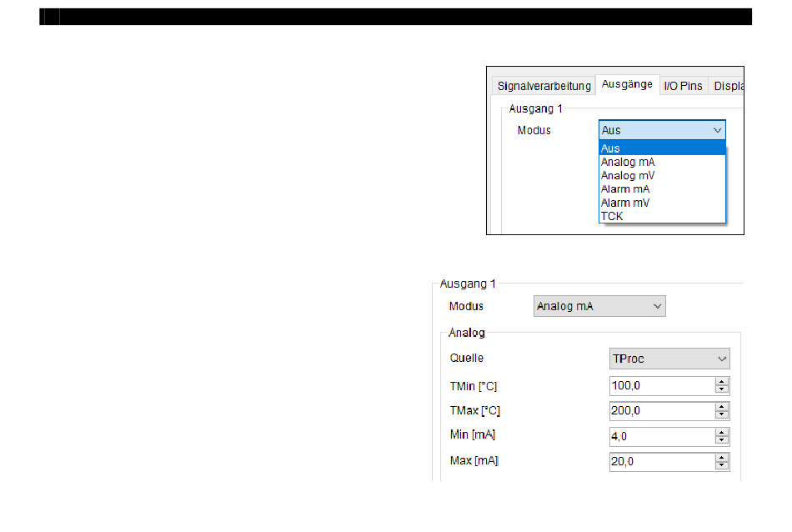Switch to the Signalverarbeitung tab
The image size is (792, 532).
tap(544, 86)
